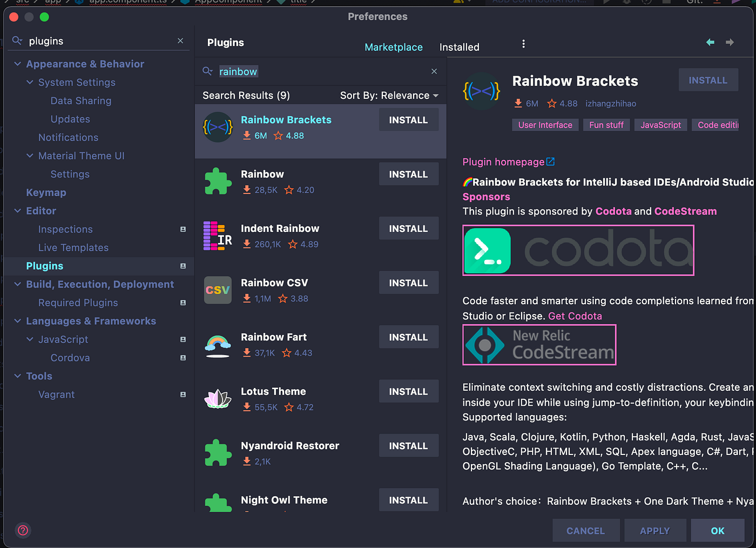Install the Indent Rainbow plugin
Viewport: 756px width, 548px height.
pyautogui.click(x=408, y=229)
